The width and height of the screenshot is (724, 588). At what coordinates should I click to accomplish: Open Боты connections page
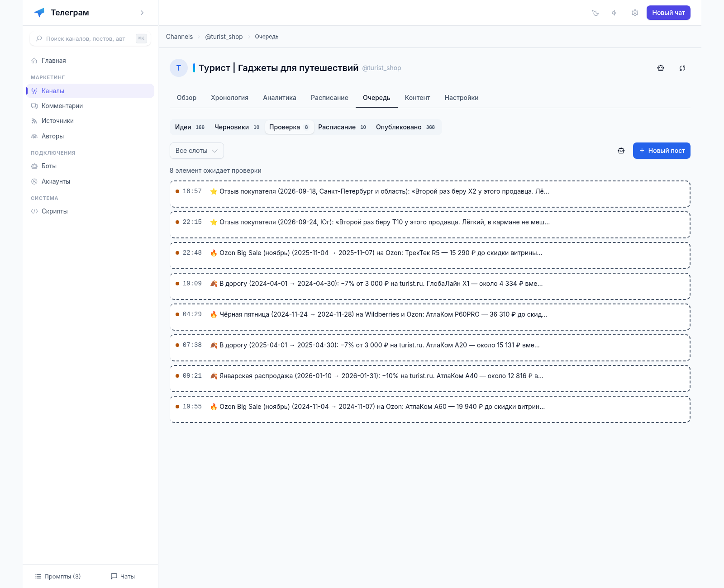(x=90, y=166)
